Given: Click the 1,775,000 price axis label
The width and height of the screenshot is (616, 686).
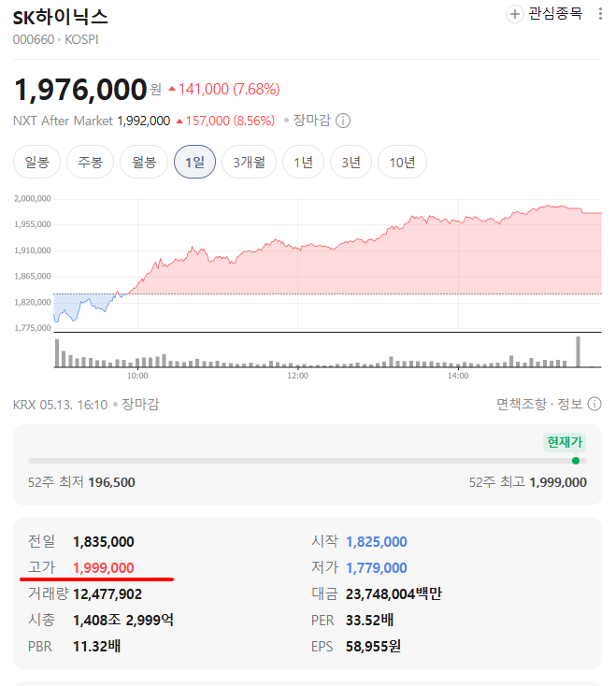Looking at the screenshot, I should coord(33,328).
